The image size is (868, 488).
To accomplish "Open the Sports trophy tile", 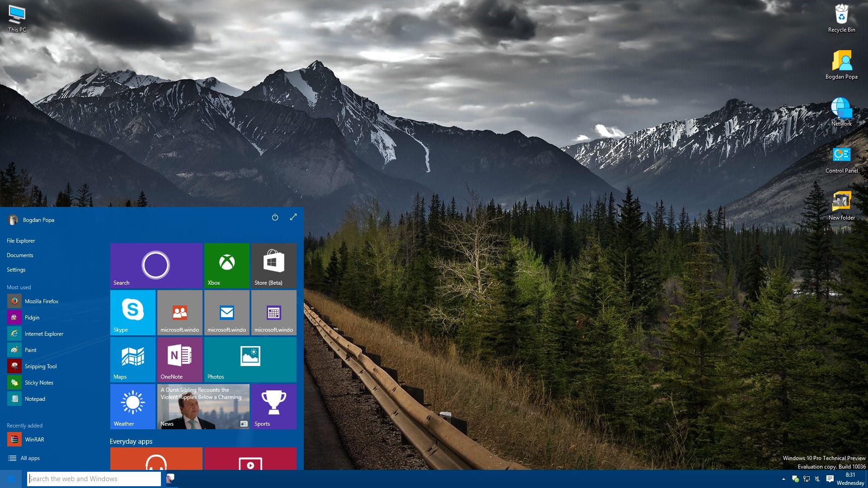I will [x=274, y=406].
